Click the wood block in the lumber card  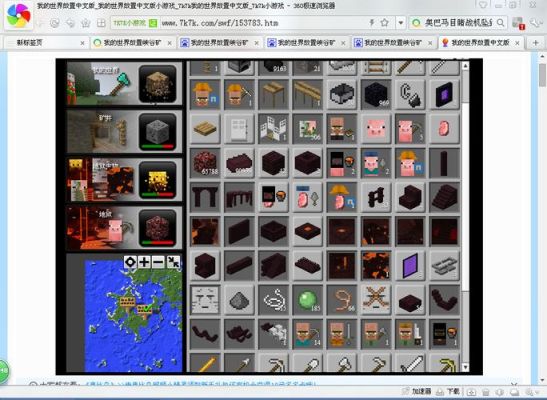[157, 84]
